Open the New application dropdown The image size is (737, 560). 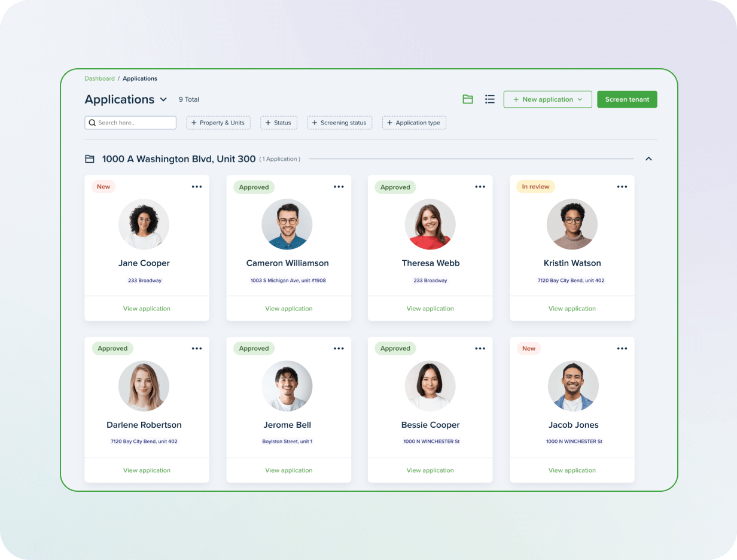(547, 99)
